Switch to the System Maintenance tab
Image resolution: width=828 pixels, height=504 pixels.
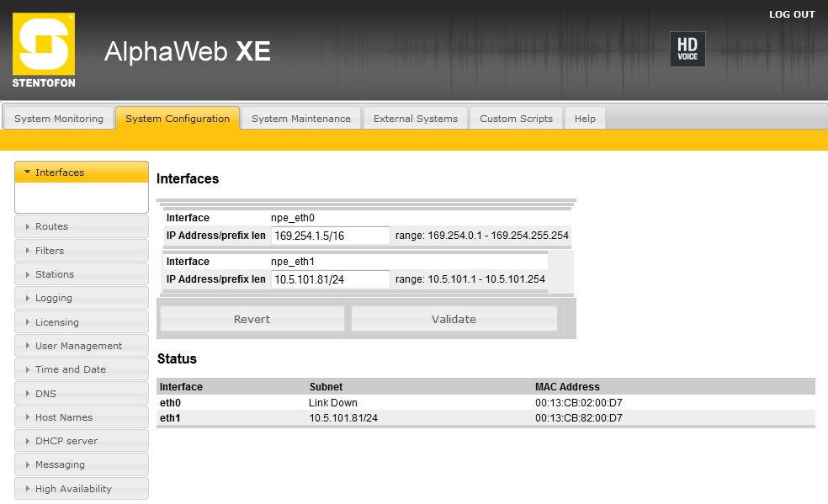301,119
